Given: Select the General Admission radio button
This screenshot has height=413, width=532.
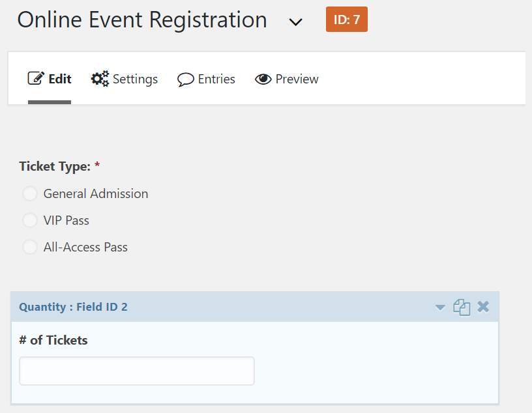Looking at the screenshot, I should 30,193.
